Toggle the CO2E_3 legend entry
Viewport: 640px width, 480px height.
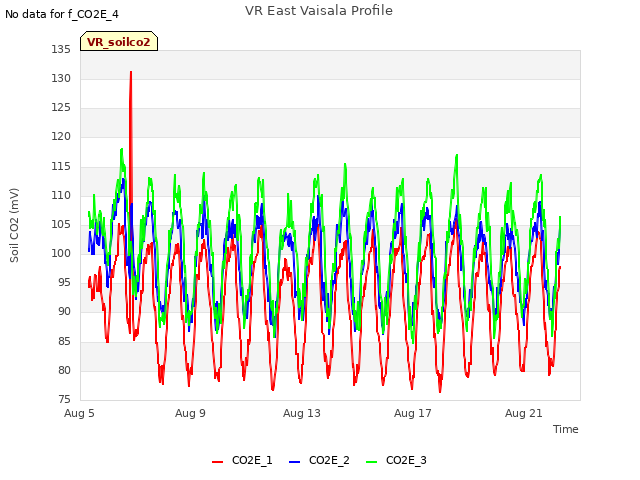point(396,460)
